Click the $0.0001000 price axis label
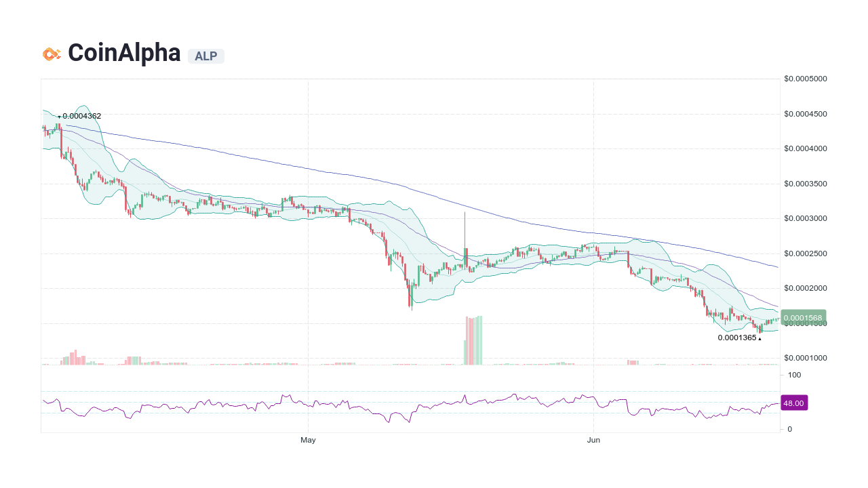The image size is (868, 488). 805,358
